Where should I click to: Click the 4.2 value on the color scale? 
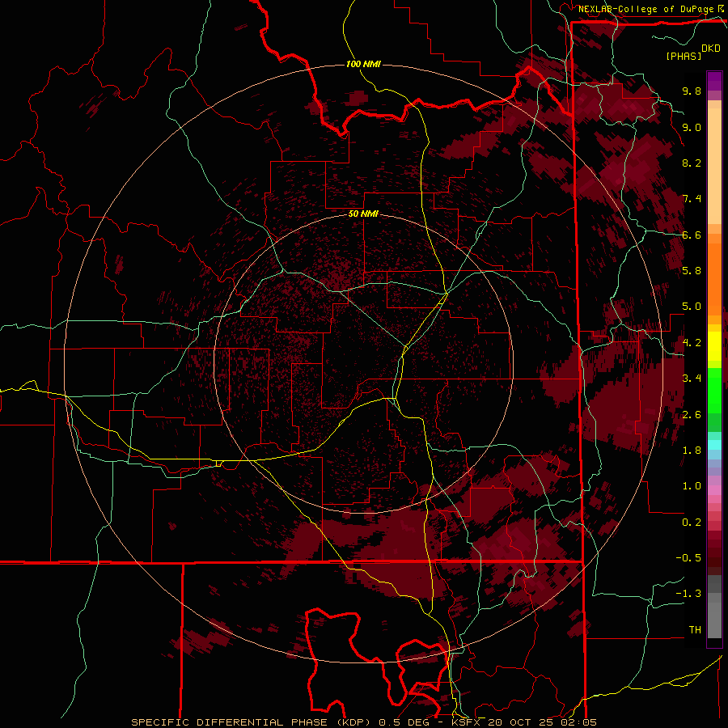[x=692, y=343]
